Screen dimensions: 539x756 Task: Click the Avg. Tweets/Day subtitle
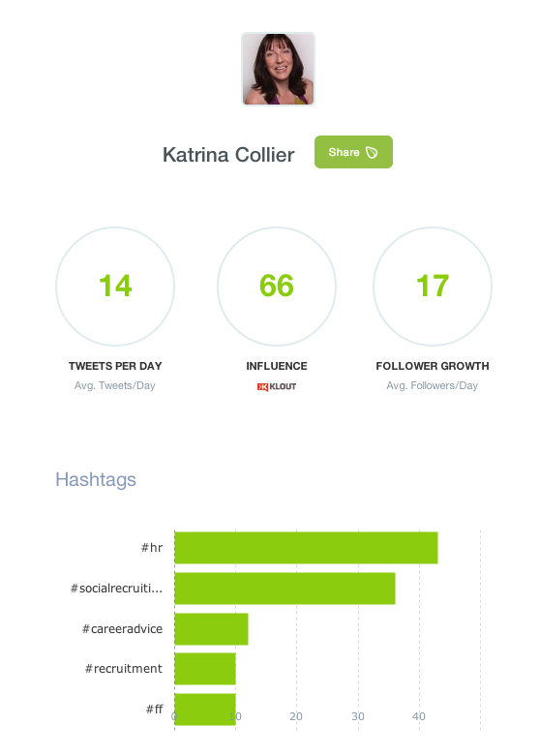pos(115,385)
